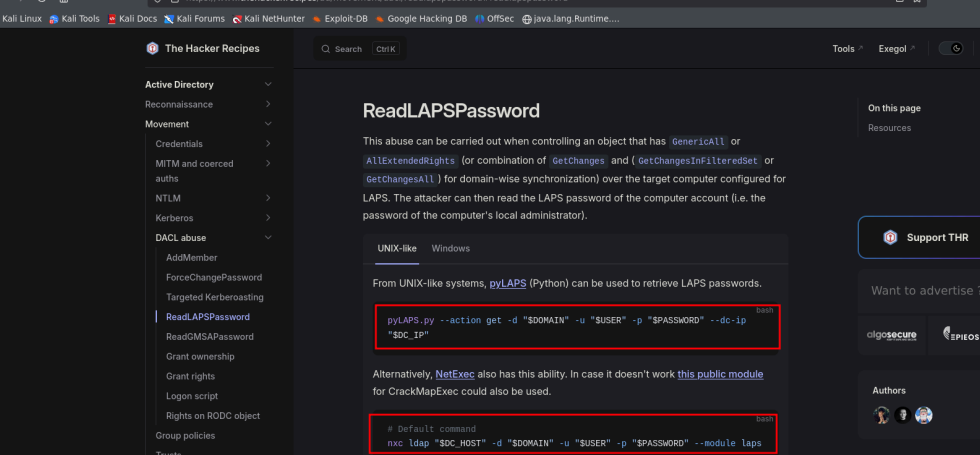This screenshot has height=455, width=980.
Task: Open Group policies sidebar entry
Action: [185, 436]
